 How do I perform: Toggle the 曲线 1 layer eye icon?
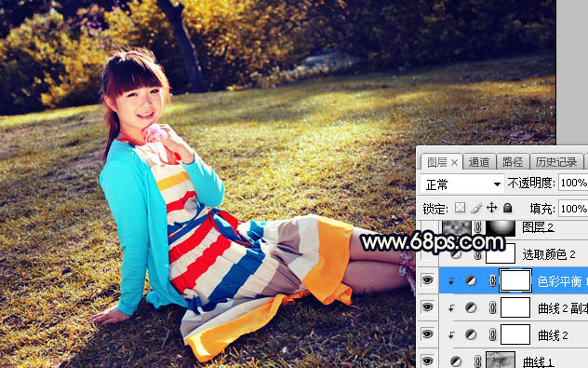tap(427, 361)
